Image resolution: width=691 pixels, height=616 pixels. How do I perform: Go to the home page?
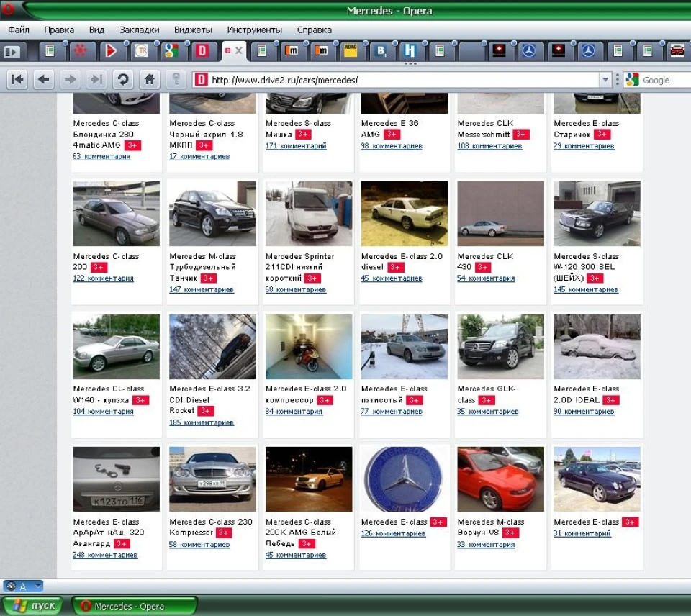pyautogui.click(x=150, y=79)
